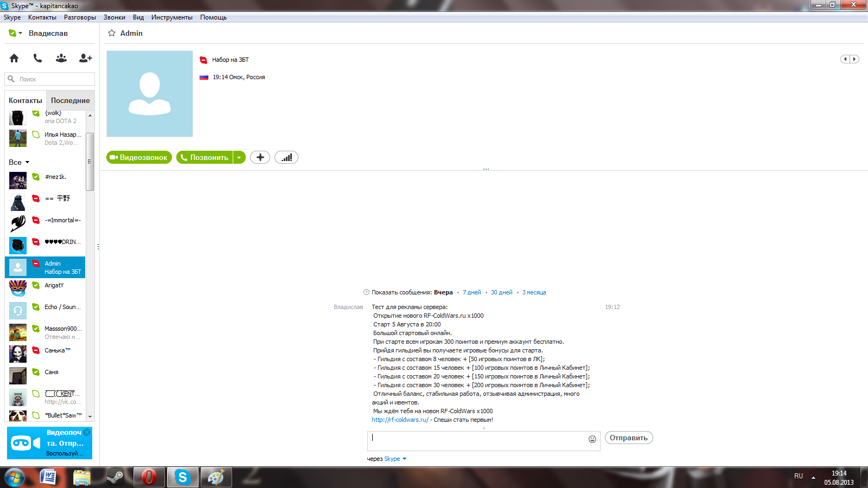The image size is (868, 488).
Task: Focus the message text input box
Action: [x=484, y=441]
